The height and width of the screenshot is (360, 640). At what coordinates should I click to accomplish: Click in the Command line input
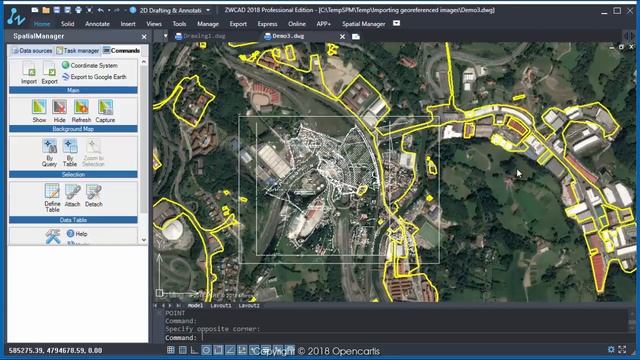click(x=396, y=338)
